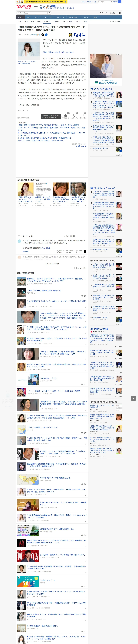This screenshot has height=644, width=138.
Task: Expand replies via 返信 9件
Action: tap(26, 251)
